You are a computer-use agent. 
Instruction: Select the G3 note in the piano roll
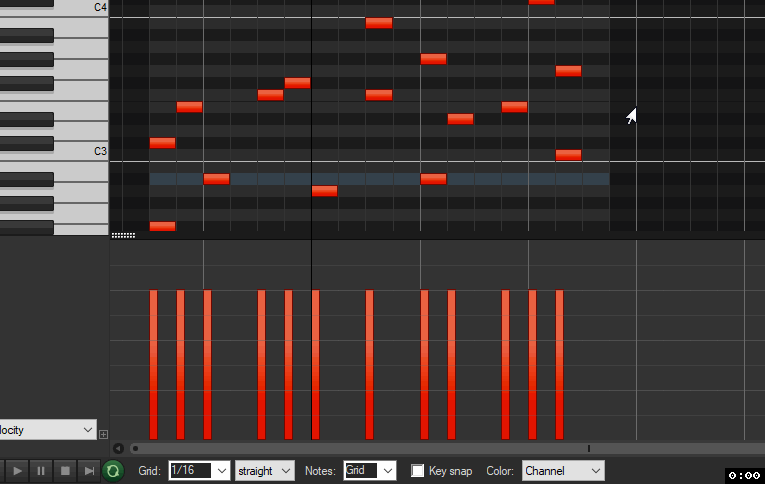coord(568,71)
